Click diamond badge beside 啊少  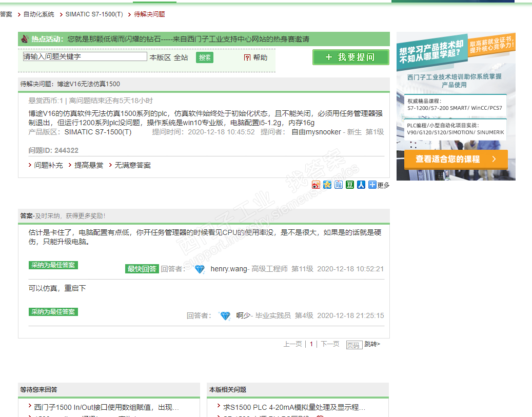point(225,316)
